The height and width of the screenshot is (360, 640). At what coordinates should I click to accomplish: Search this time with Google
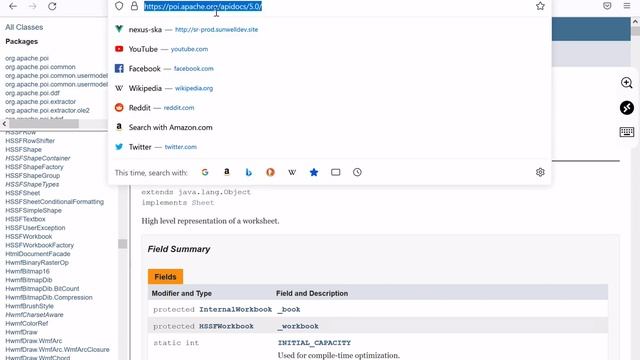point(205,172)
